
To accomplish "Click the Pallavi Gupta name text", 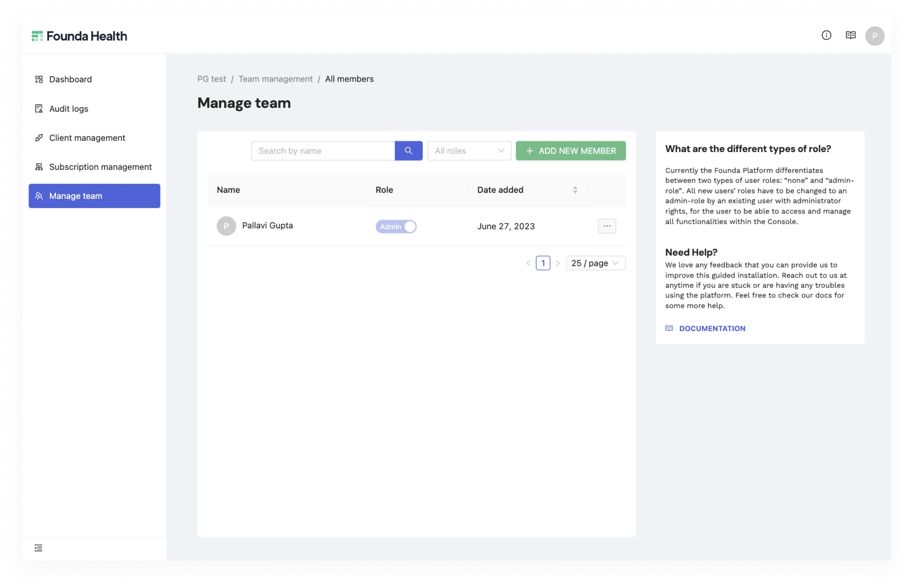I will 267,225.
